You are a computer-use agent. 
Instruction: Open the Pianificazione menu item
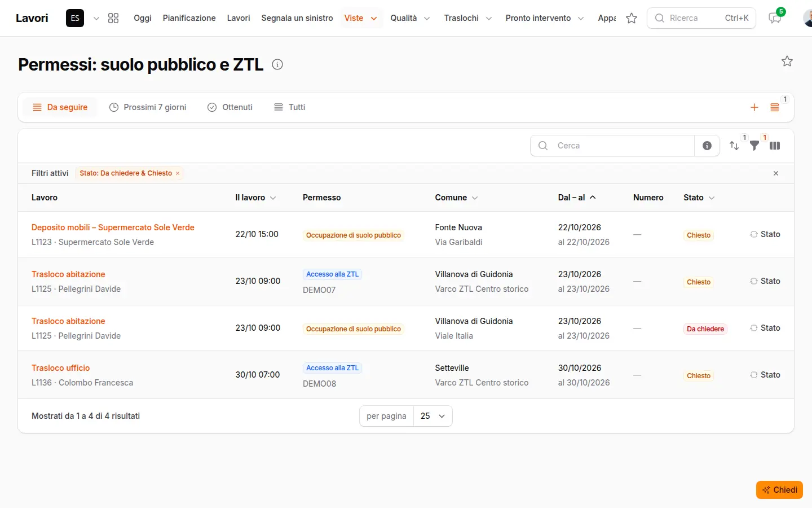(189, 18)
